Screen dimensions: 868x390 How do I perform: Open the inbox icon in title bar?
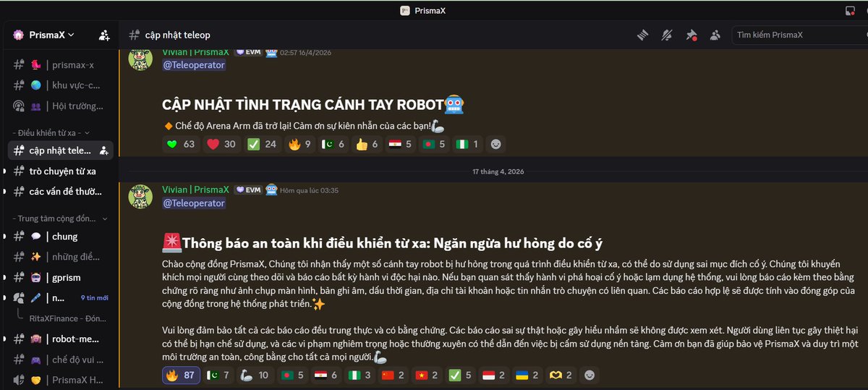pyautogui.click(x=851, y=10)
